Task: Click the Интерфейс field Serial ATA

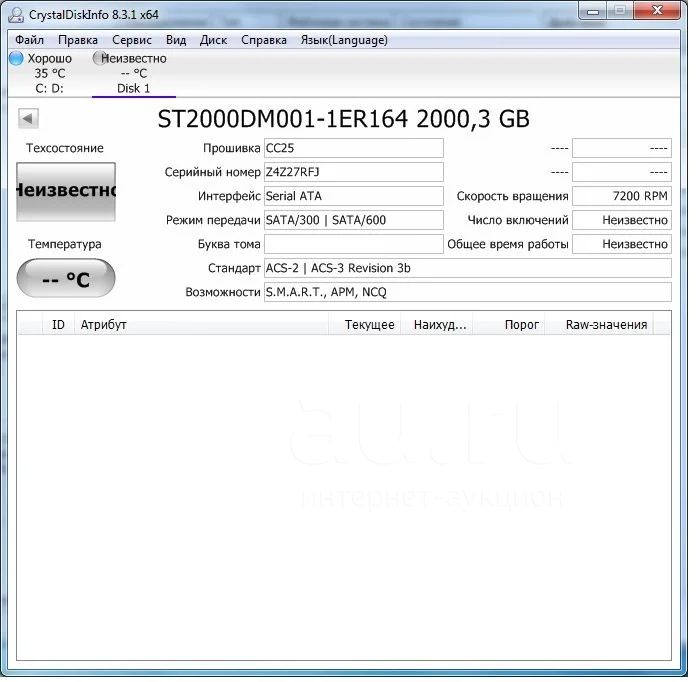Action: tap(353, 196)
